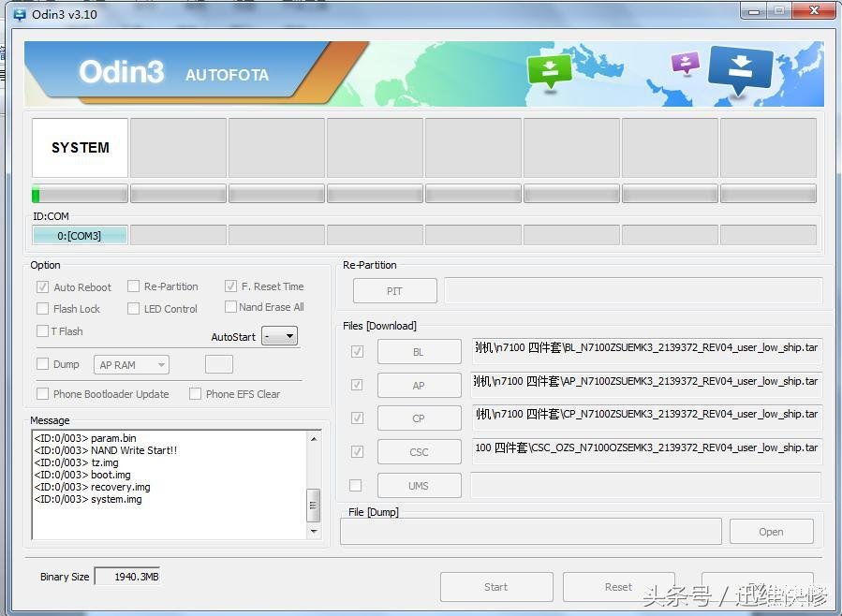
Task: Enable the T Flash checkbox
Action: (42, 331)
